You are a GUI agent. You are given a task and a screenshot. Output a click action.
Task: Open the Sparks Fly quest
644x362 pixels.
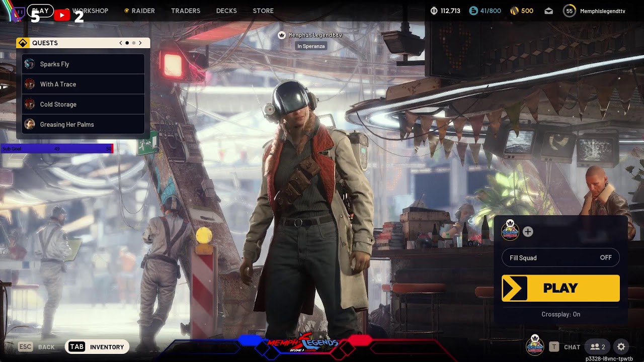83,64
